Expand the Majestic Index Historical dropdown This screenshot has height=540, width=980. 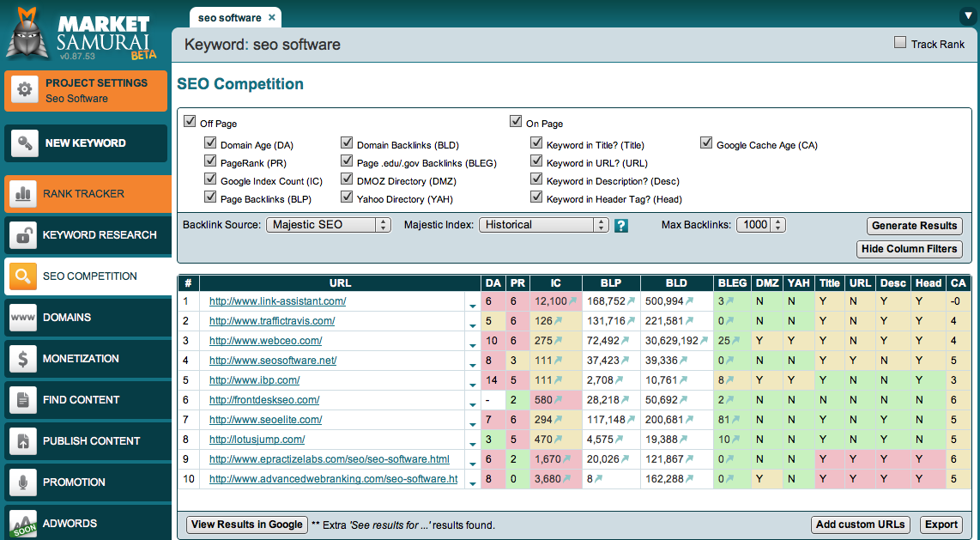[x=543, y=225]
